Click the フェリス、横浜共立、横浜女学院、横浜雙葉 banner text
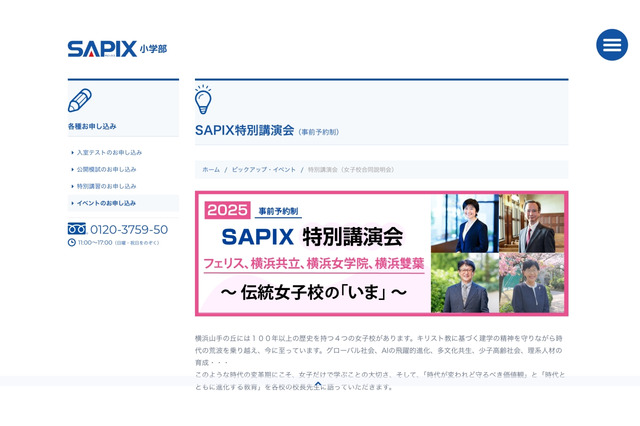 point(313,263)
